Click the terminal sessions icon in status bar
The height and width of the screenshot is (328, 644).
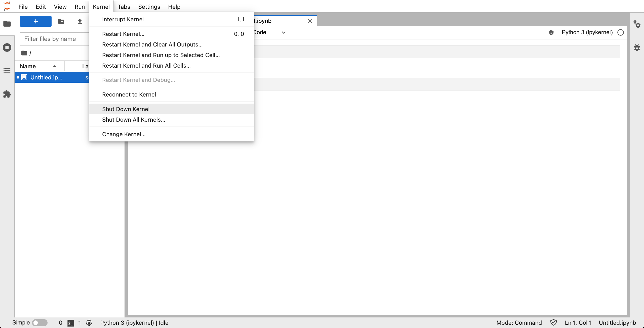tap(70, 323)
